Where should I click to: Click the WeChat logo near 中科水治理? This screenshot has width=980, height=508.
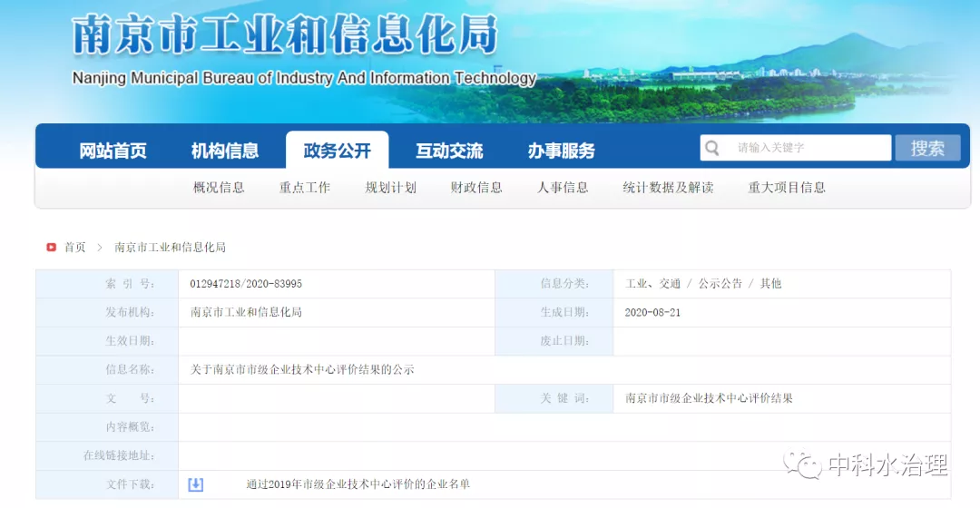point(802,465)
